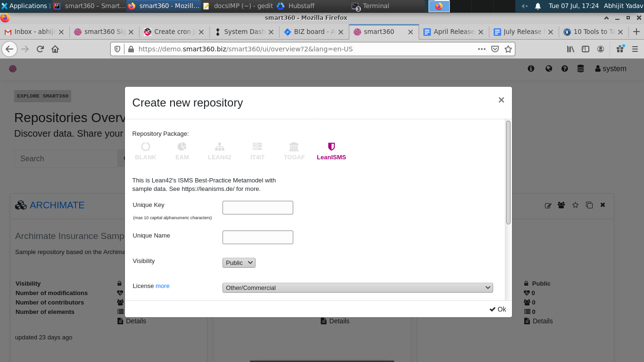Close the active smart360 browser tab

click(411, 32)
